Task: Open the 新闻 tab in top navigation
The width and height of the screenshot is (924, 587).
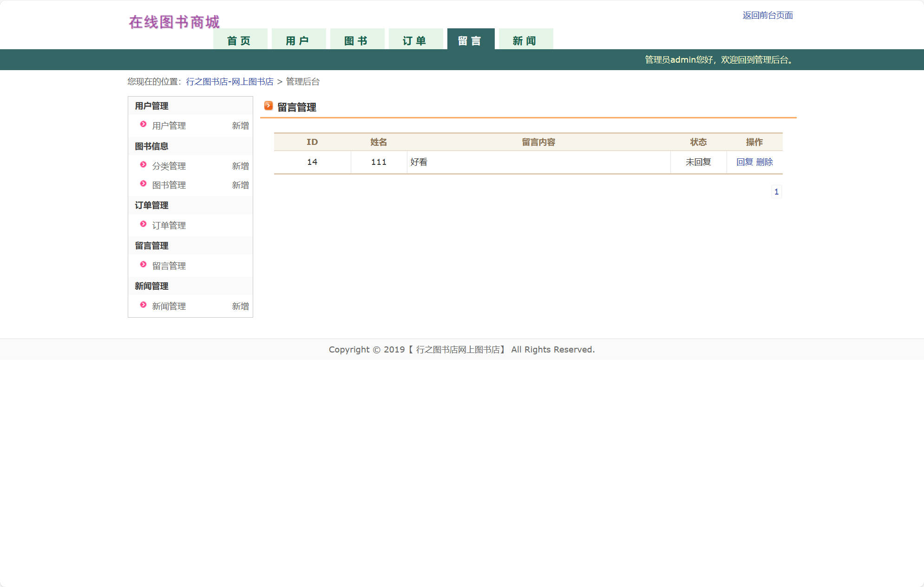Action: 525,40
